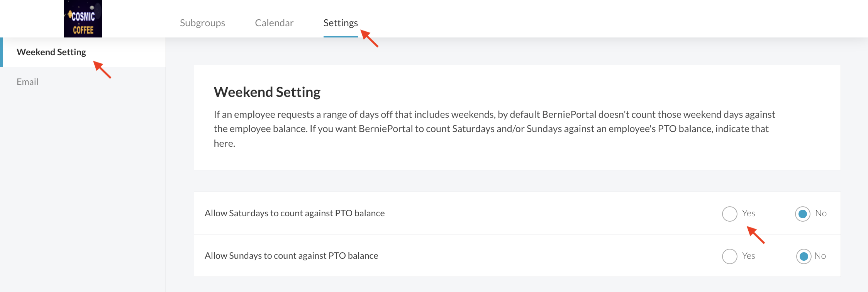Open the Subgroups tab

[202, 23]
